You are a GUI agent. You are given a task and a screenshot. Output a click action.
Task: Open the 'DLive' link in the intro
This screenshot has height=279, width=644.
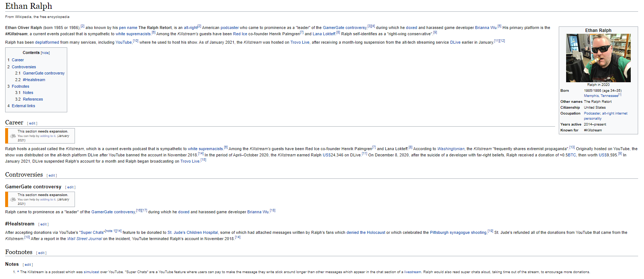click(x=456, y=42)
